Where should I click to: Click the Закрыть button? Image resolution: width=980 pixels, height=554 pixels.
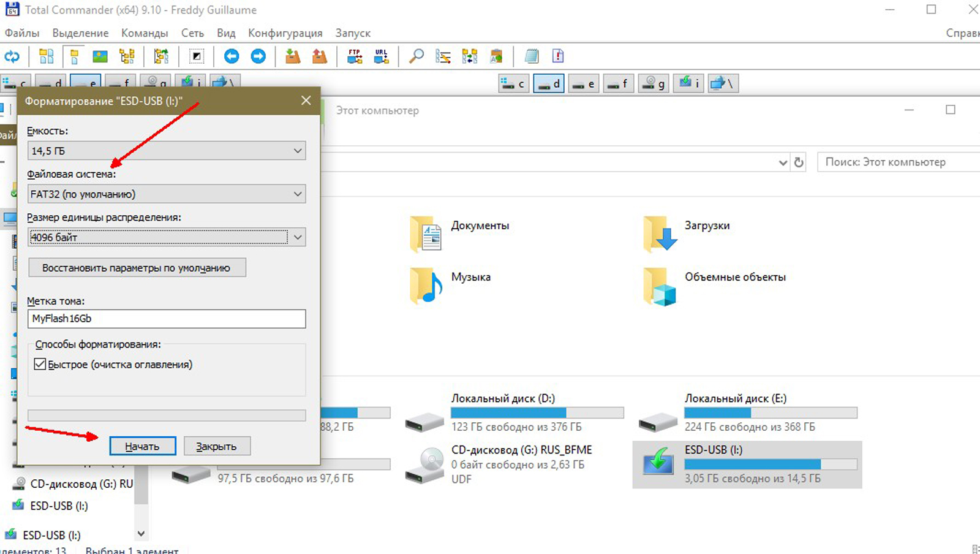[x=217, y=446]
